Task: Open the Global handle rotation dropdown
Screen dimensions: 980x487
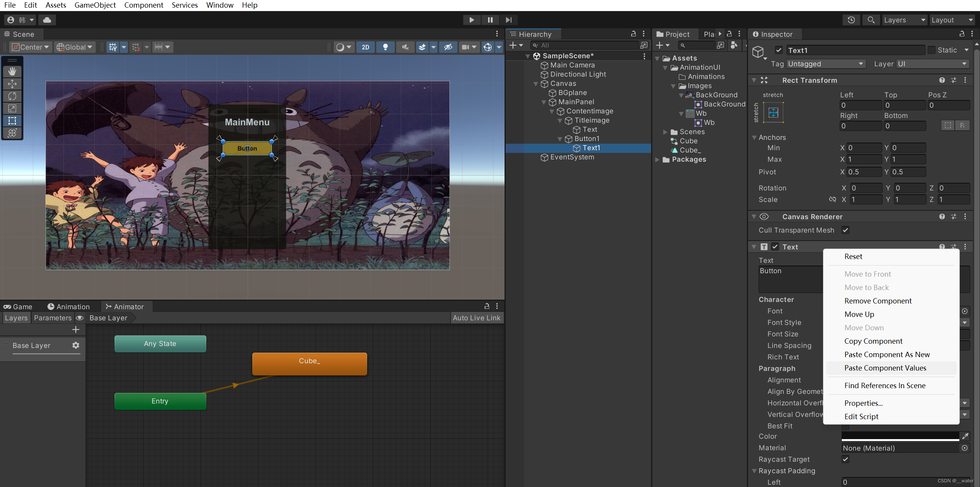Action: pyautogui.click(x=74, y=47)
